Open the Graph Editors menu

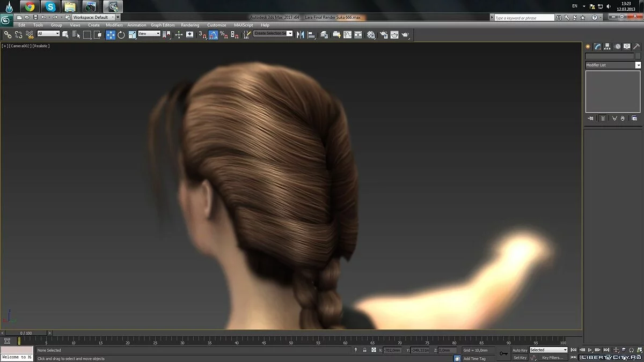(x=163, y=25)
